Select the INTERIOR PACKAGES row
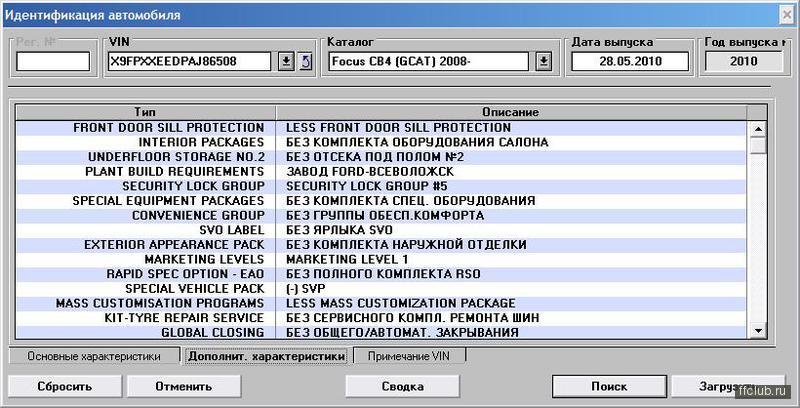Viewport: 800px width, 408px height. click(382, 142)
